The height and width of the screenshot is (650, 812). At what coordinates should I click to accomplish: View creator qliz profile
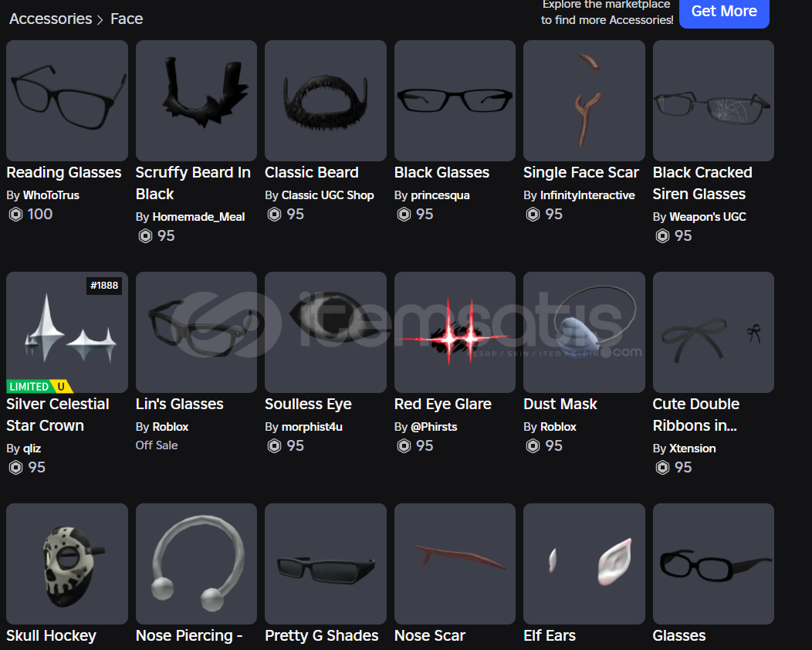(32, 449)
